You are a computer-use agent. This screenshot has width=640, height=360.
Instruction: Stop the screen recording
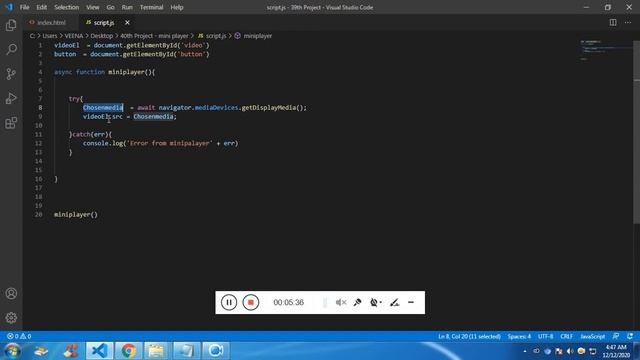coord(251,302)
